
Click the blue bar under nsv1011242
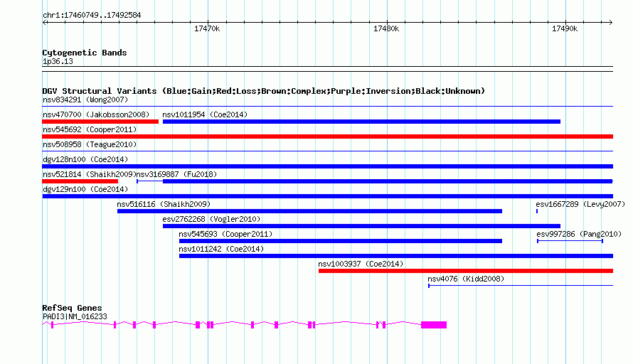click(x=396, y=256)
